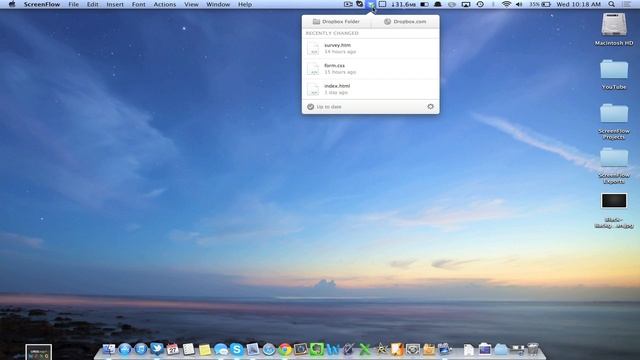Select the ScreenFlow Projects desktop folder
The height and width of the screenshot is (360, 640).
coord(614,113)
